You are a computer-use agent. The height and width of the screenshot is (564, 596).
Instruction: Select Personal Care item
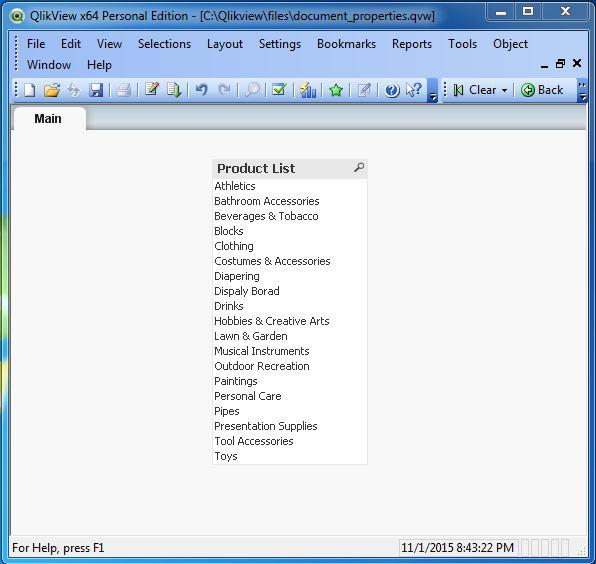pos(290,396)
